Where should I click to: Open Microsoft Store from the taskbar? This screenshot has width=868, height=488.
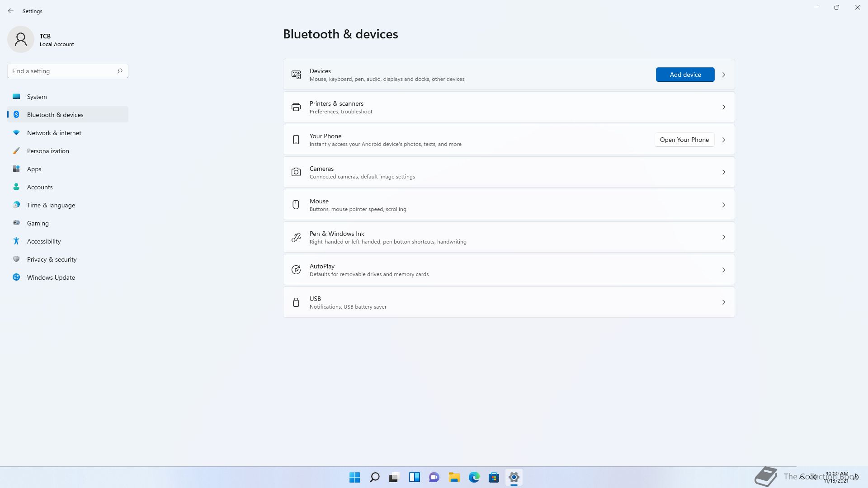494,477
